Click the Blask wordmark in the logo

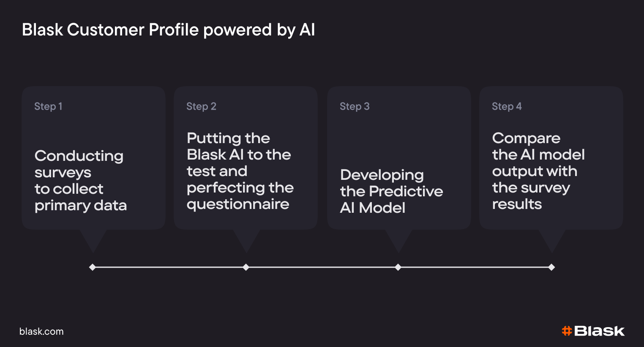coord(599,331)
